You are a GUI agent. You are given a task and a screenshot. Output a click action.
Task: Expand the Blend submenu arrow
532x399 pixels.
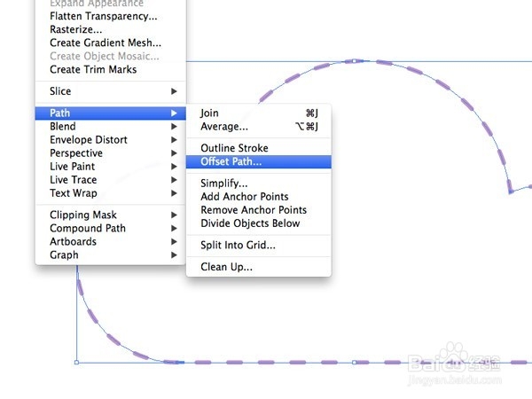[174, 126]
